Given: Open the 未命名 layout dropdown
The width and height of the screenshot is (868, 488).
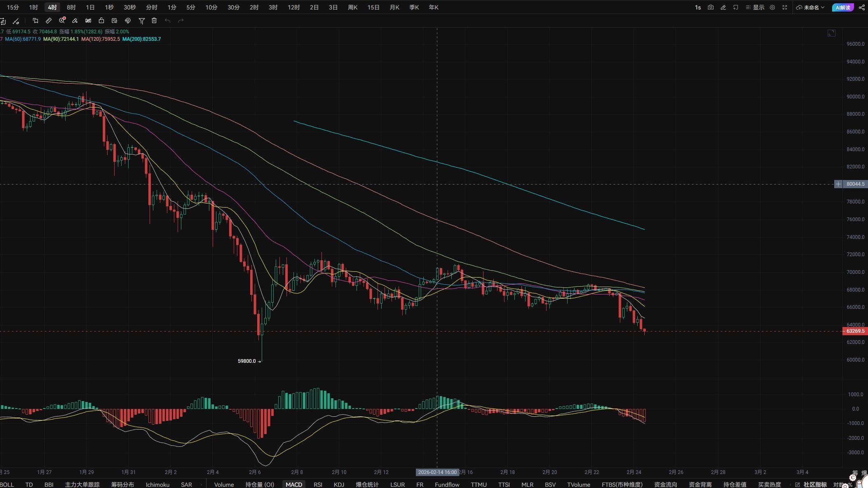Looking at the screenshot, I should pyautogui.click(x=810, y=7).
